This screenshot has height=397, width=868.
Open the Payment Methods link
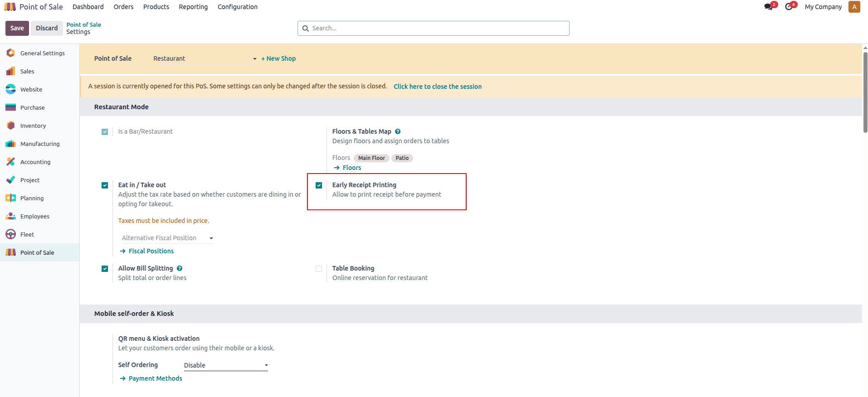151,378
